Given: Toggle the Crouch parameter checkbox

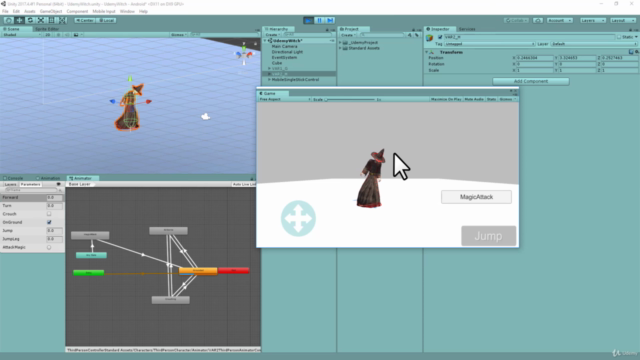Looking at the screenshot, I should tap(49, 214).
